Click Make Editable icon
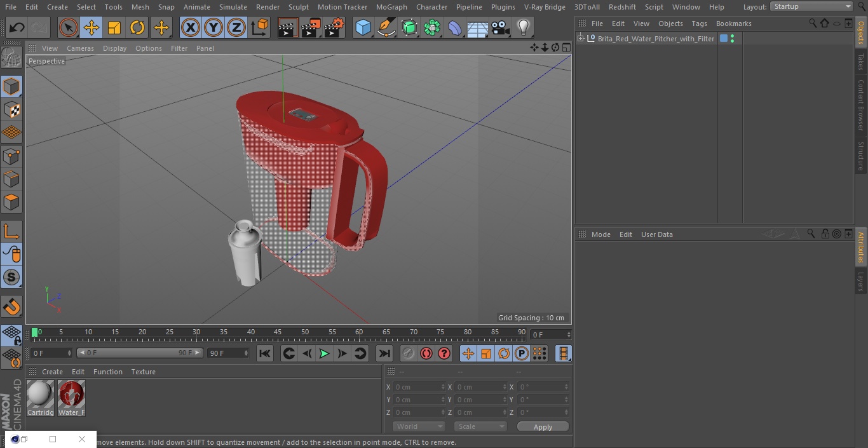This screenshot has width=868, height=448. point(11,57)
